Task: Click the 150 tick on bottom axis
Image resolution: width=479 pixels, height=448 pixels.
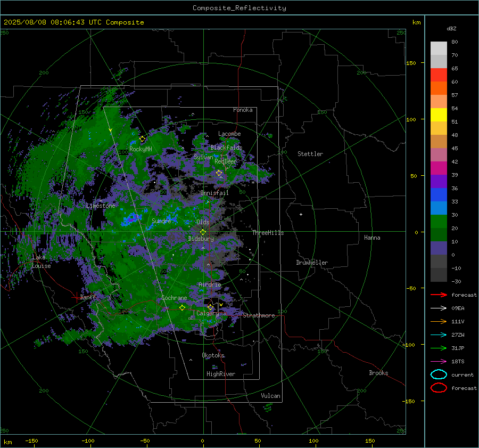Action: click(370, 441)
